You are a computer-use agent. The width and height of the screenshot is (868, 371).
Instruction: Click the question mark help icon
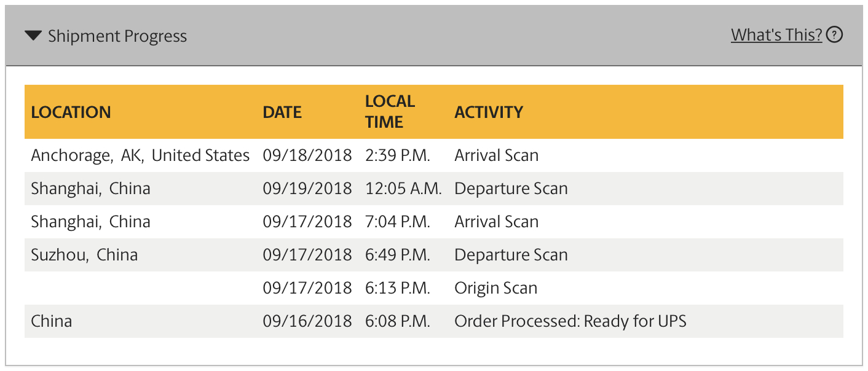pyautogui.click(x=834, y=35)
